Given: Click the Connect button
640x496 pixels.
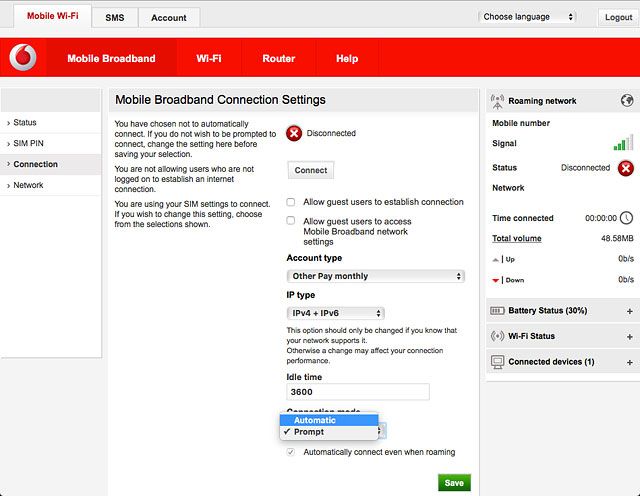Looking at the screenshot, I should point(311,170).
